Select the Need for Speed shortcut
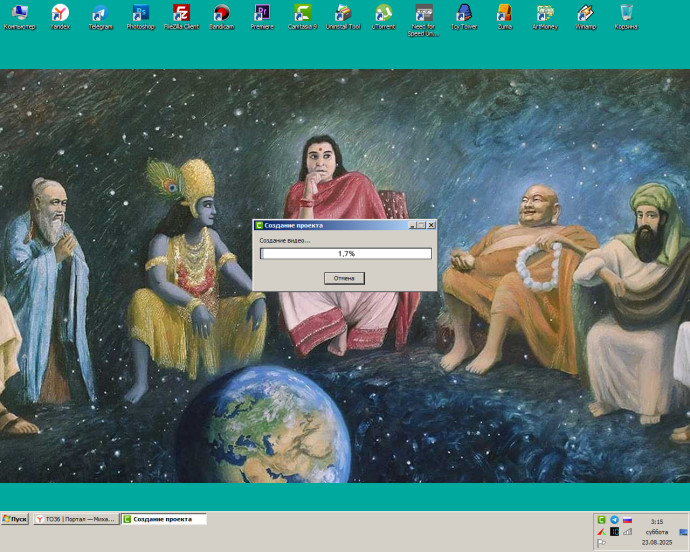This screenshot has height=552, width=690. [423, 21]
